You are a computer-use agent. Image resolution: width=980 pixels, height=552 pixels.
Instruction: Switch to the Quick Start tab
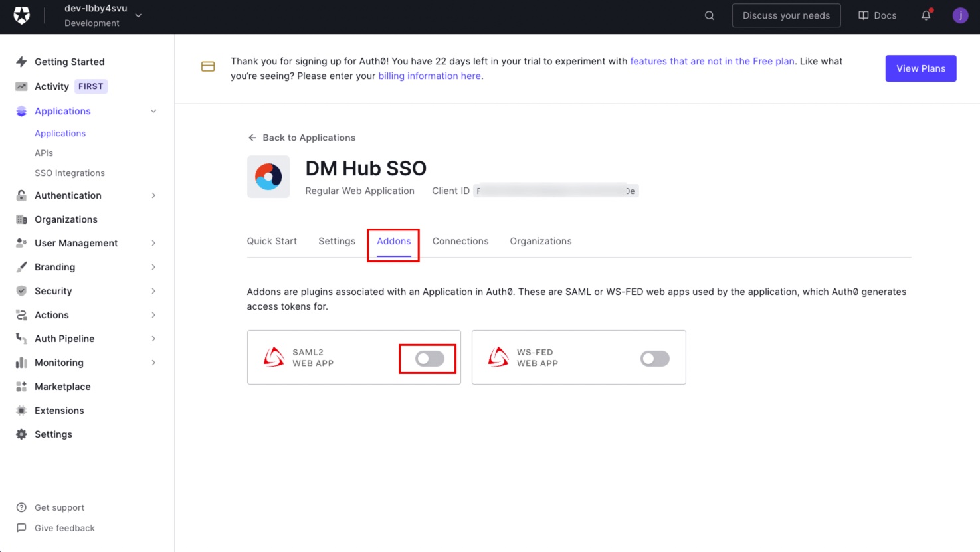(x=272, y=241)
